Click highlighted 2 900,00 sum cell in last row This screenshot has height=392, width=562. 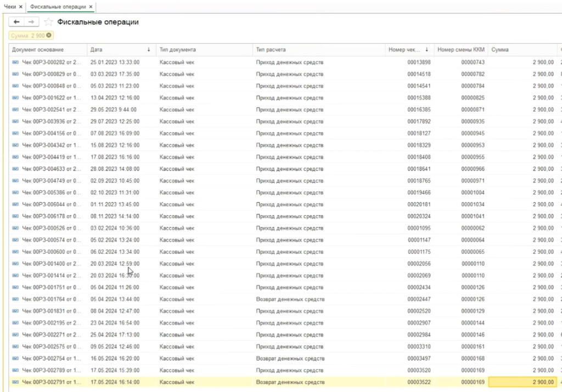click(x=522, y=382)
